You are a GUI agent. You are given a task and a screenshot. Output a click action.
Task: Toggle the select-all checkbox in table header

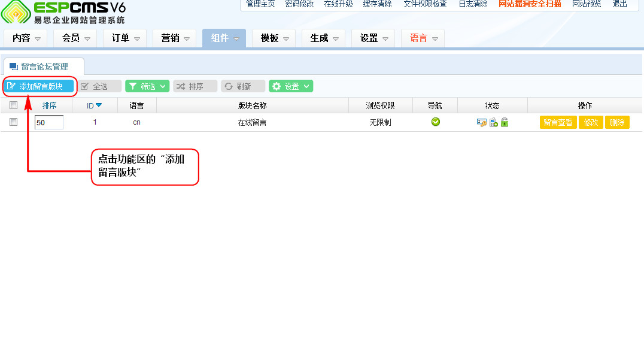tap(13, 105)
